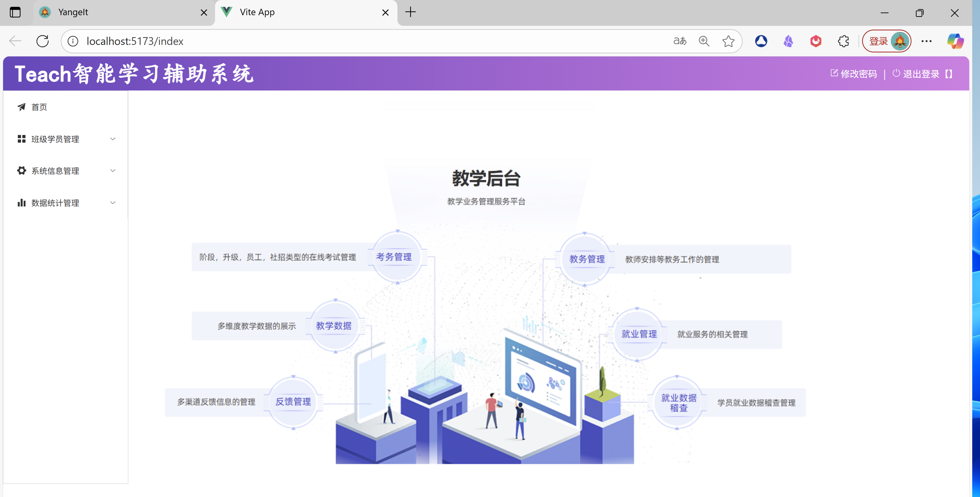This screenshot has width=980, height=497.
Task: Click the grid icon beside 班级学员管理
Action: pos(21,139)
